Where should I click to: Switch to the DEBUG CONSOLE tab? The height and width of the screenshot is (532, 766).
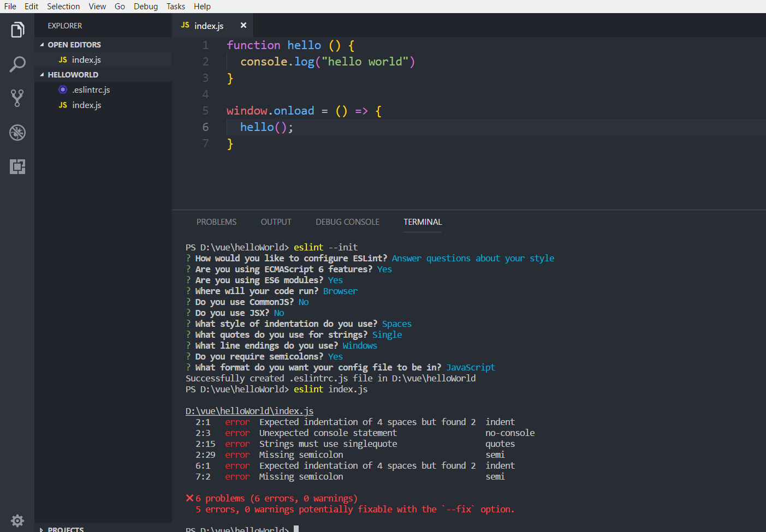pyautogui.click(x=347, y=222)
